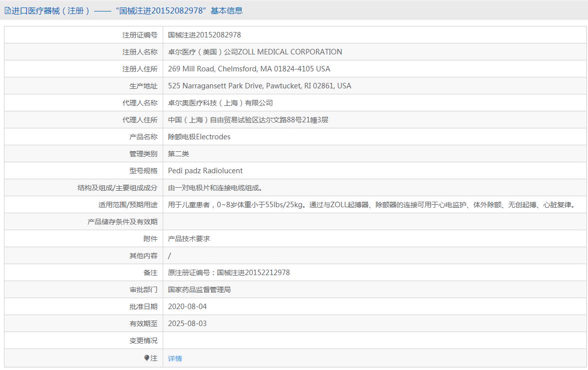Select 525 Narragansett Park Drive address

(260, 85)
